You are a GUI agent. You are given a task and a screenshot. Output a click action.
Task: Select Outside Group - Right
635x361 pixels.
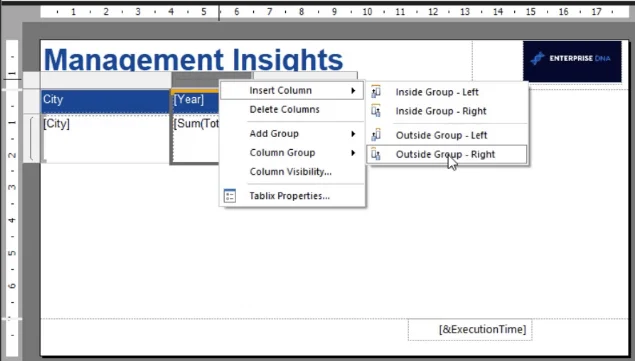pyautogui.click(x=447, y=154)
